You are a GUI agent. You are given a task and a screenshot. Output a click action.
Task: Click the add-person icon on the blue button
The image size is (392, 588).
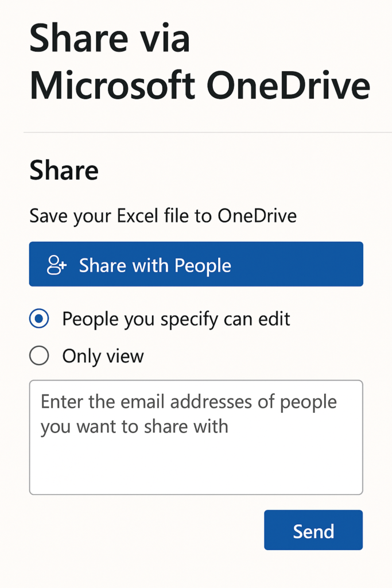tap(56, 265)
